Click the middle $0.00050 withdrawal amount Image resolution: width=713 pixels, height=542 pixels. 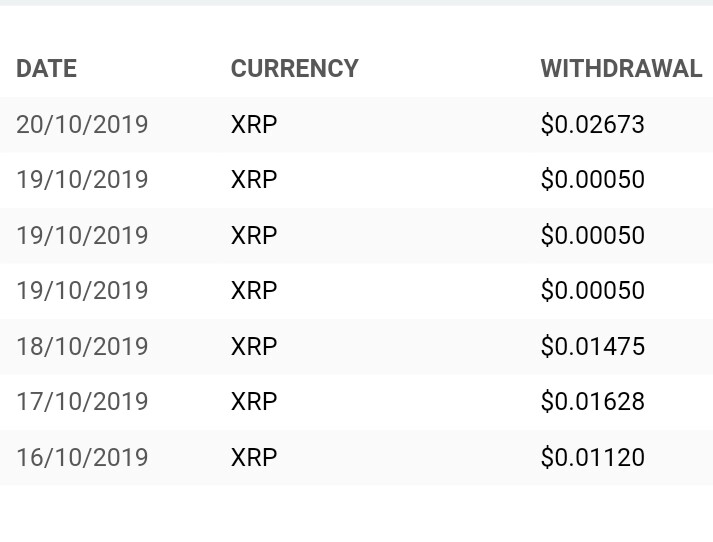coord(592,236)
